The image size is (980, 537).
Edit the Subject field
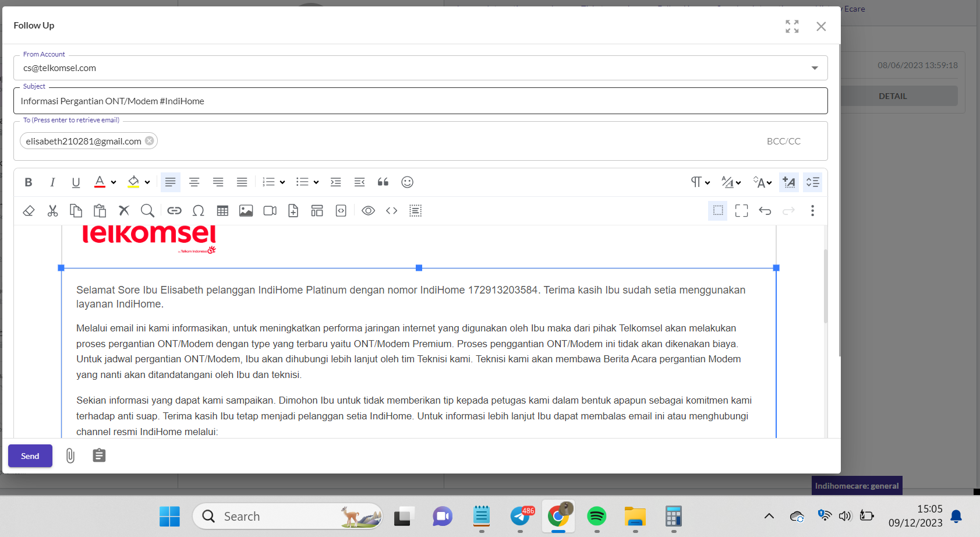pos(420,101)
